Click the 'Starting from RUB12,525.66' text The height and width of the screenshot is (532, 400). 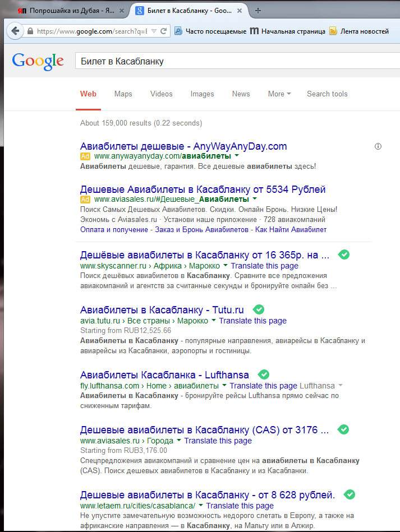click(x=126, y=331)
